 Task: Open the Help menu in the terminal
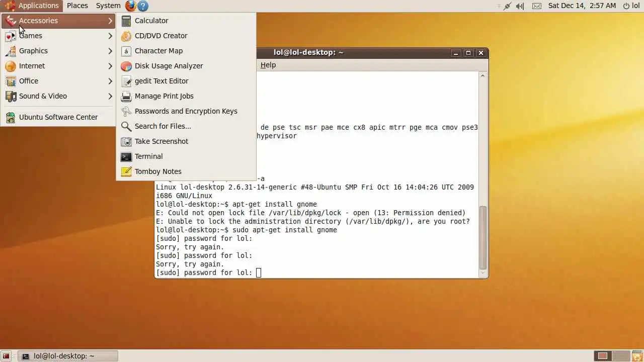268,65
